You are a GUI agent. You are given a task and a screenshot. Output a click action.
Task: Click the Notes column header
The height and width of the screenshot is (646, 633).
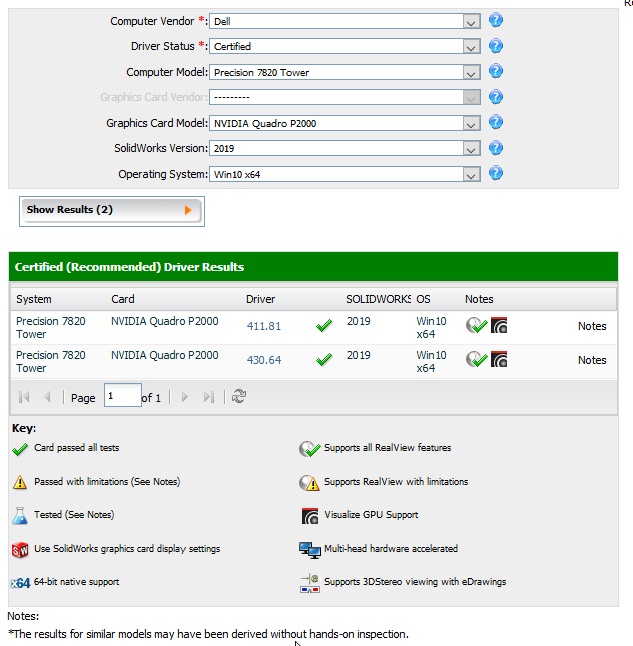(479, 299)
